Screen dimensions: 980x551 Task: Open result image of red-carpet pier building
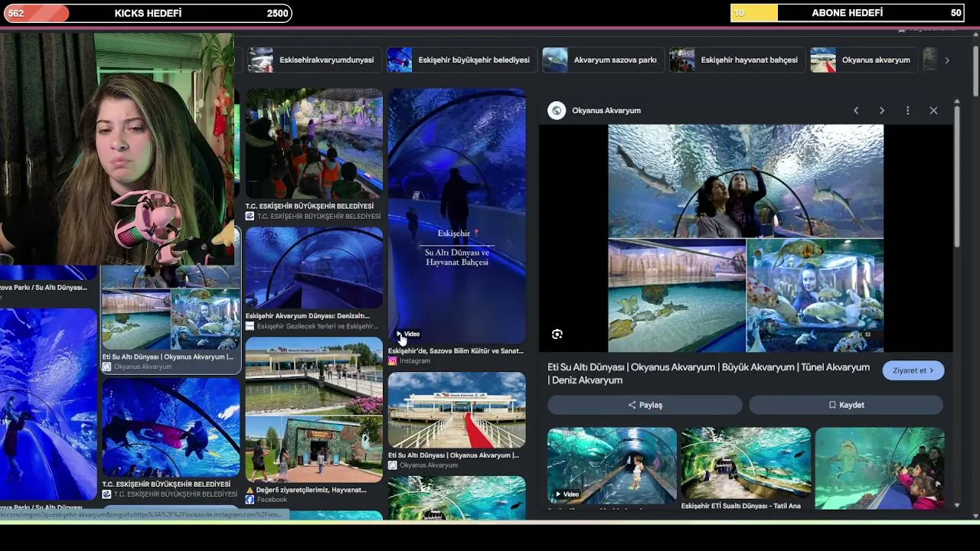(457, 410)
